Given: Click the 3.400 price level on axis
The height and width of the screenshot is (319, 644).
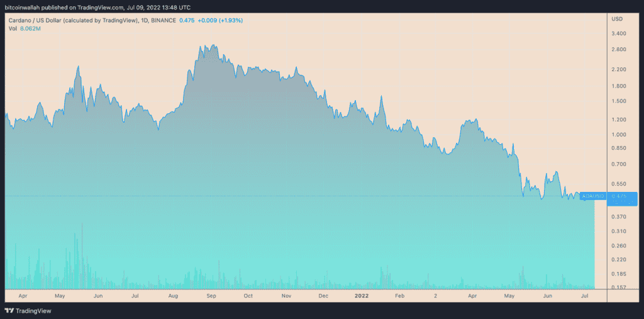Looking at the screenshot, I should click(619, 33).
